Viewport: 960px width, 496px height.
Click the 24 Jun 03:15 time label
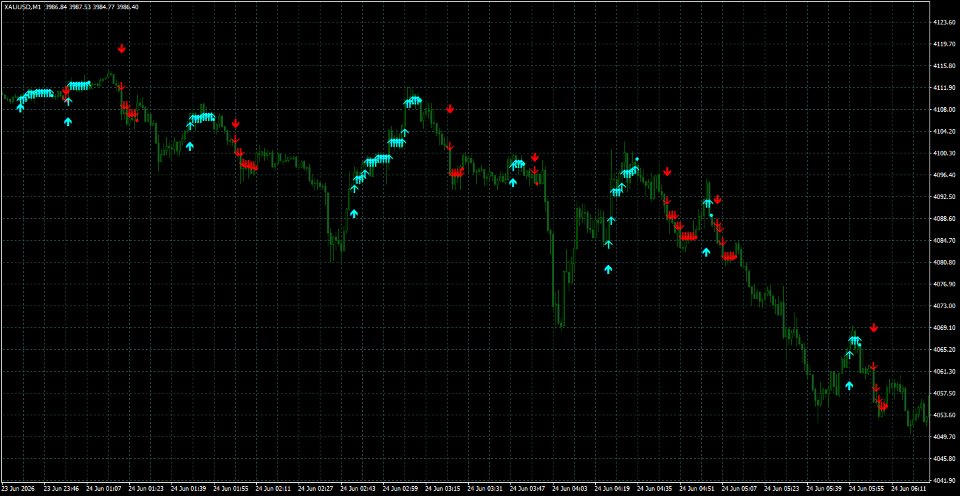click(x=443, y=489)
